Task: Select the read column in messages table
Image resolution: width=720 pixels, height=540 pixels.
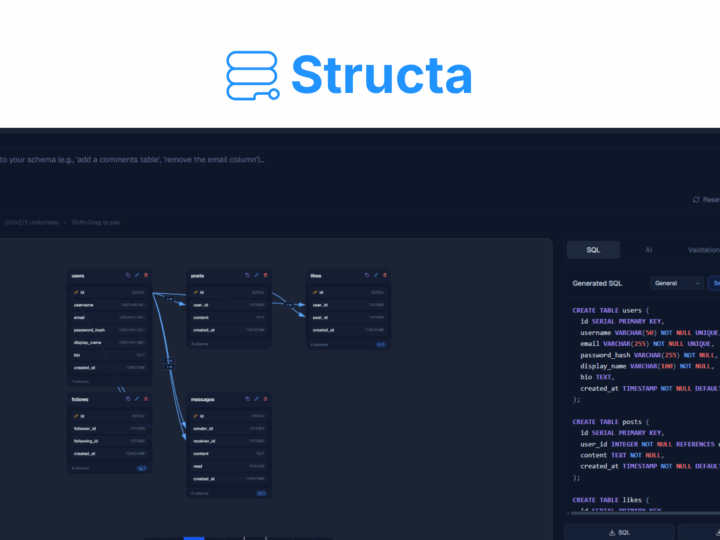Action: 229,466
